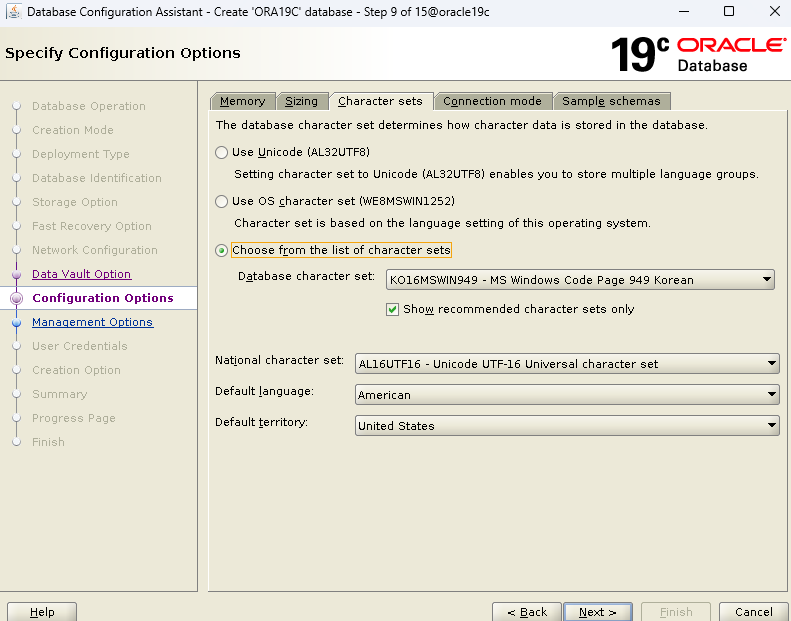This screenshot has height=621, width=791.
Task: Click the United States territory value
Action: pos(396,426)
